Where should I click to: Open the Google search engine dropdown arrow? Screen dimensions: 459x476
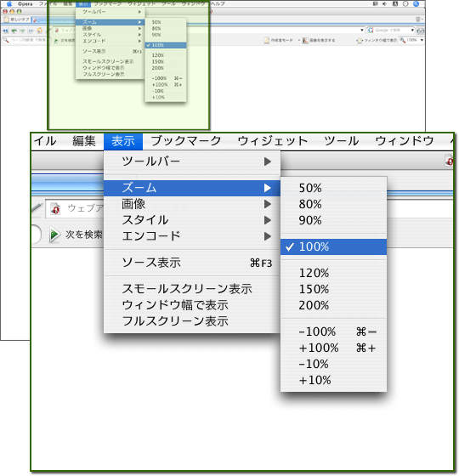click(412, 30)
